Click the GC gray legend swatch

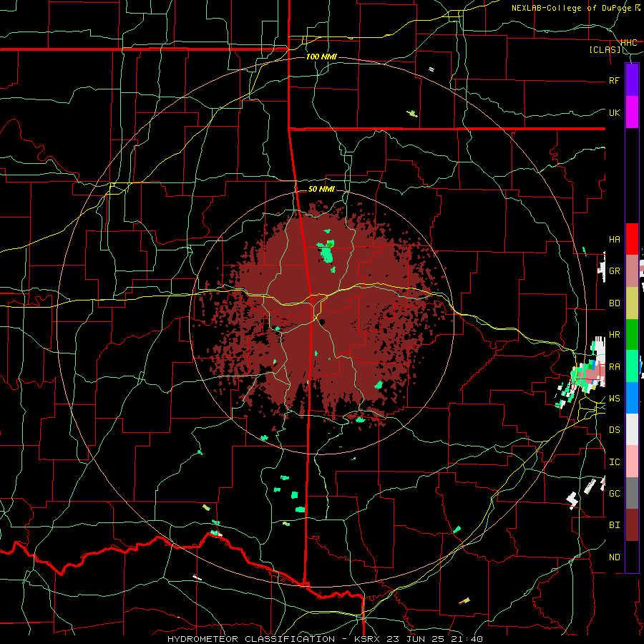pyautogui.click(x=632, y=493)
